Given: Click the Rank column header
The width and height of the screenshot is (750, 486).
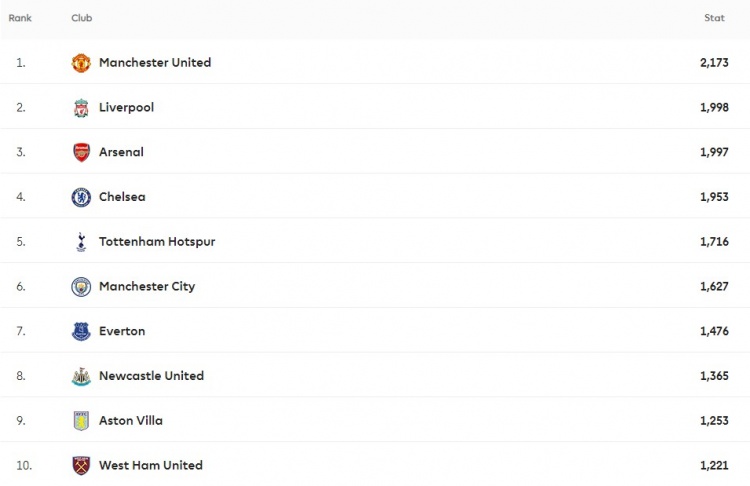Looking at the screenshot, I should click(20, 18).
